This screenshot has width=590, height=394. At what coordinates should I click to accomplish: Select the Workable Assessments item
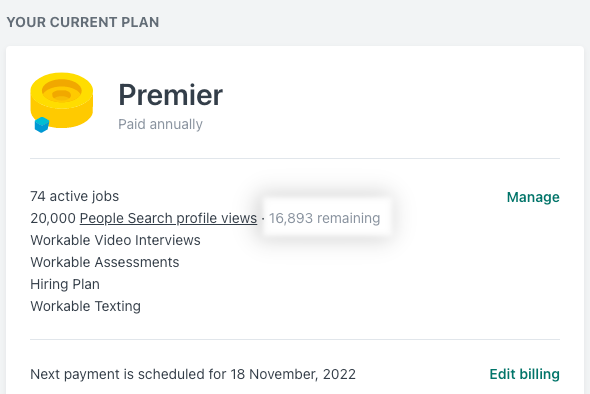(x=105, y=262)
